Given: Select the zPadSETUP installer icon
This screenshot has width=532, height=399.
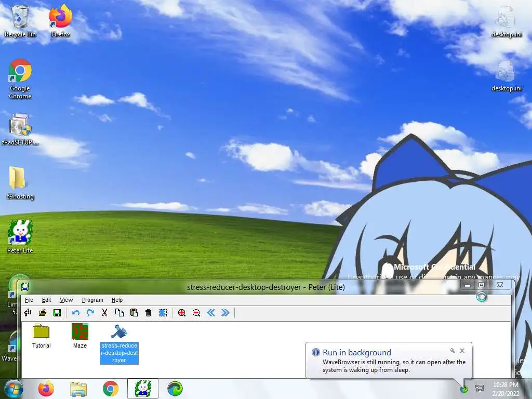Looking at the screenshot, I should [20, 129].
